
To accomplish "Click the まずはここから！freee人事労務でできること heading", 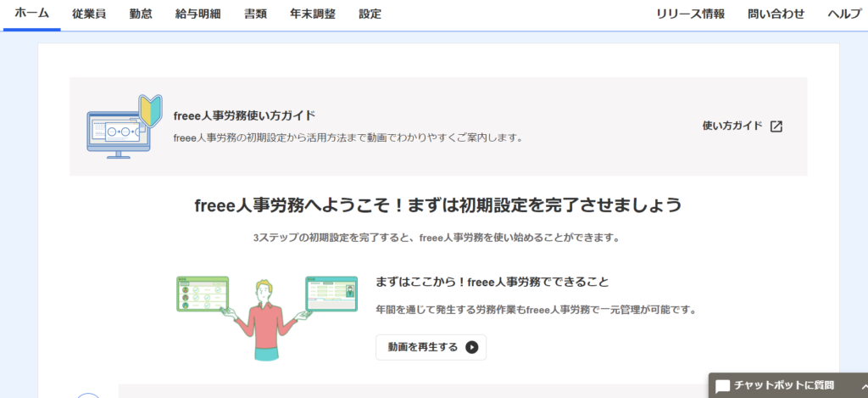I will pyautogui.click(x=492, y=282).
